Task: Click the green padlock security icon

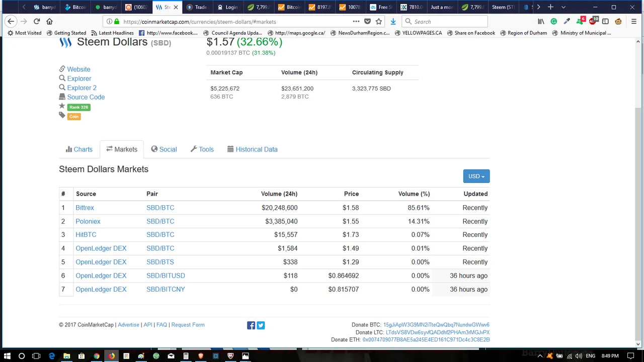Action: point(117,22)
